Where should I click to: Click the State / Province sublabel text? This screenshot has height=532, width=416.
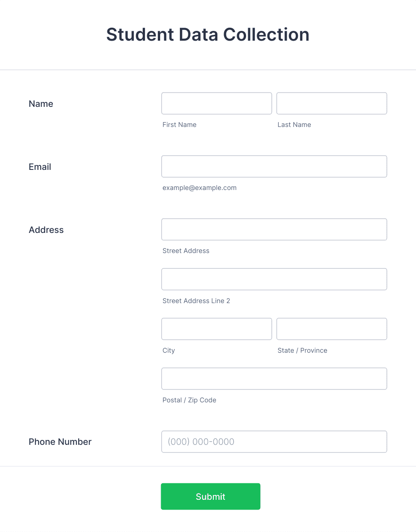tap(302, 350)
